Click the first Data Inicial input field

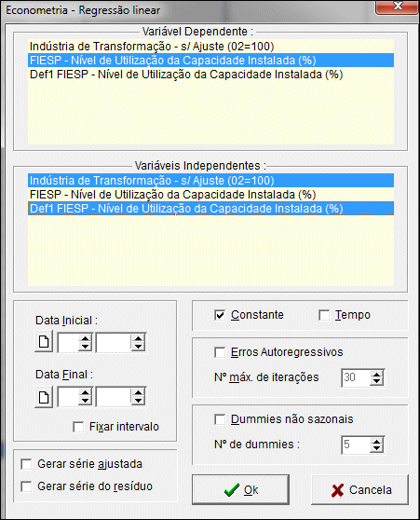pyautogui.click(x=69, y=342)
